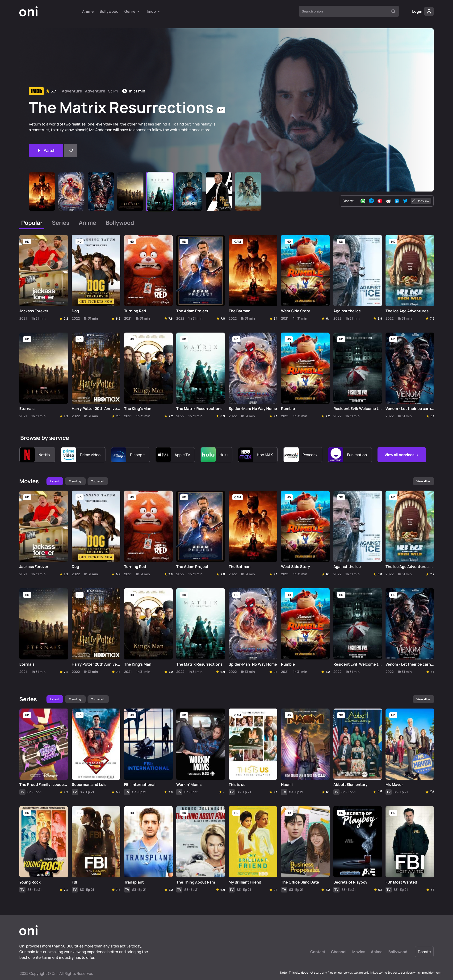Switch Movies filter to Trending

coord(75,481)
